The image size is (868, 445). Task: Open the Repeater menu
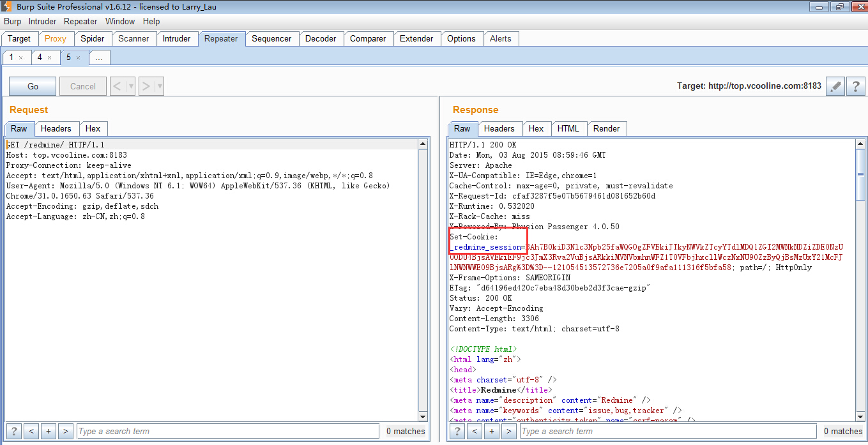click(80, 21)
